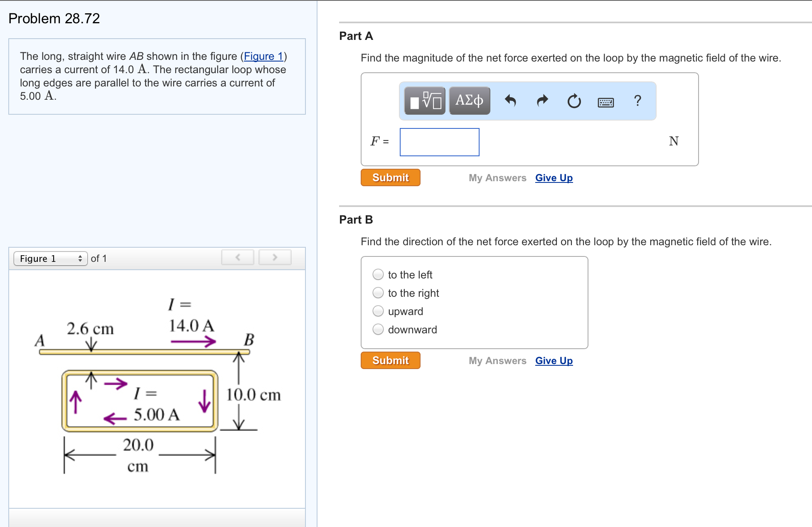Screen dimensions: 812x527
Task: View My Answers for Part B
Action: click(x=497, y=360)
